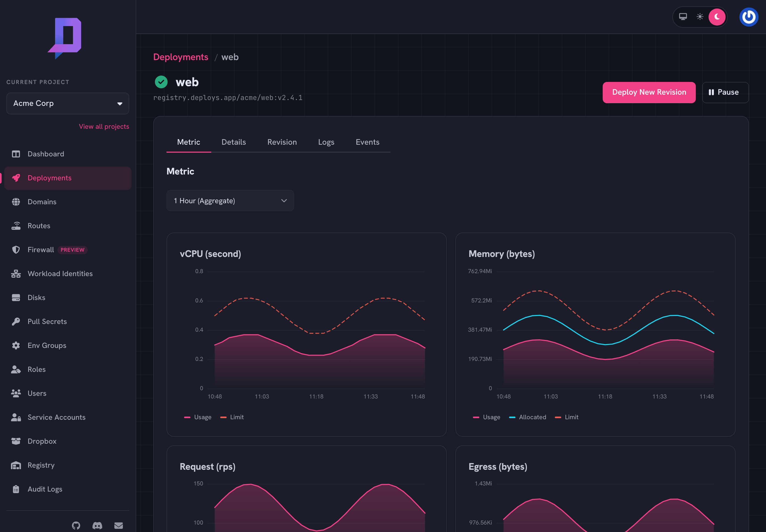
Task: Switch to the Revision tab
Action: 282,142
